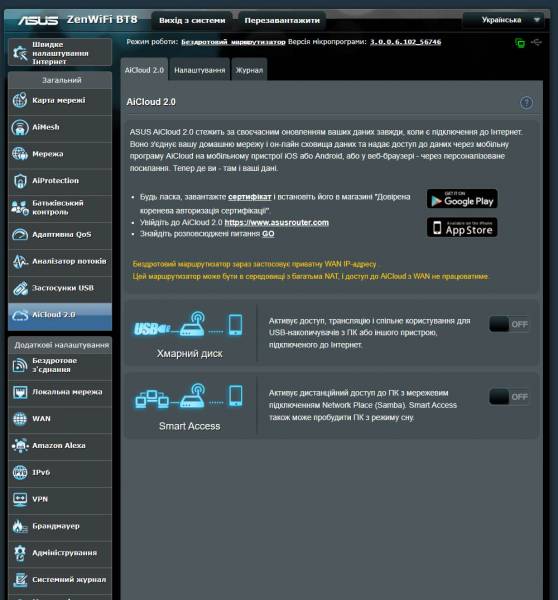Open Брандмауер menu item
This screenshot has height=600, width=558.
click(x=60, y=526)
